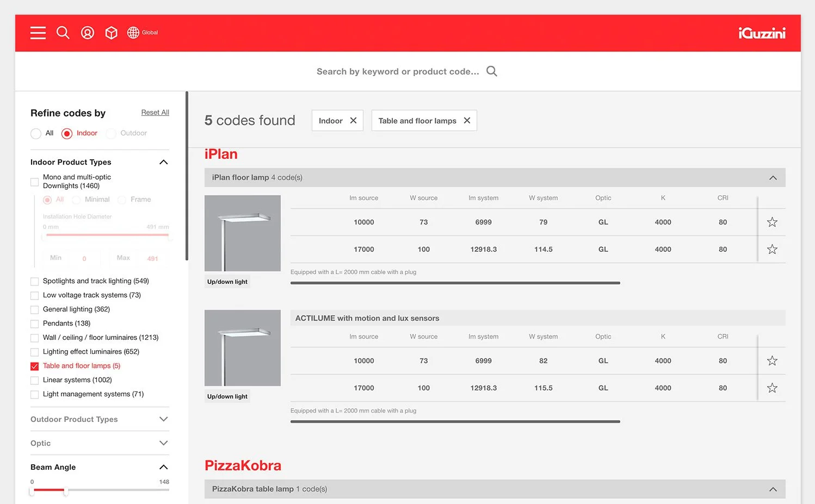The width and height of the screenshot is (815, 504).
Task: Collapse the PizzaKobra table lamp group
Action: point(773,489)
